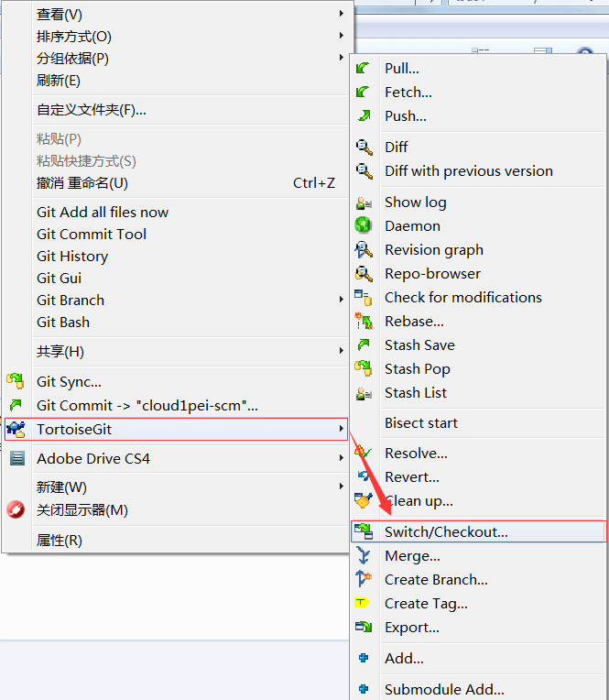
Task: Expand the 分组依据(P) submenu arrow
Action: (x=342, y=57)
